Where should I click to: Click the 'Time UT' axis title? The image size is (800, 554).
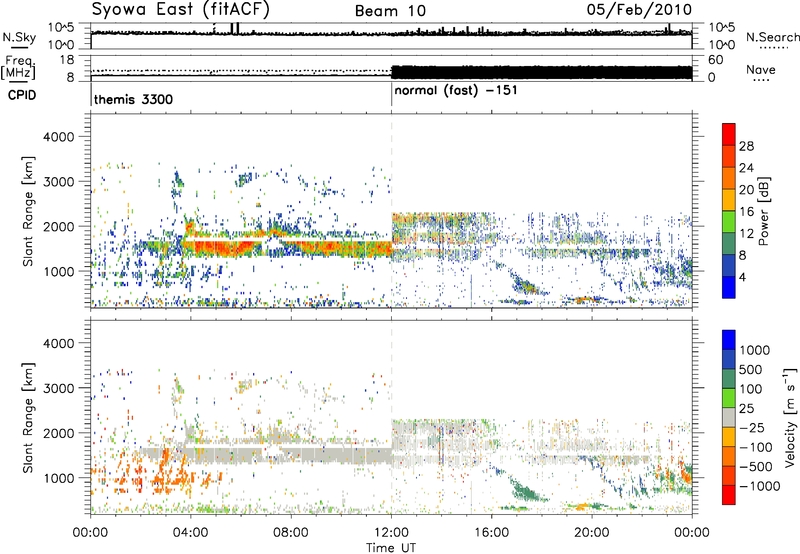[x=391, y=548]
